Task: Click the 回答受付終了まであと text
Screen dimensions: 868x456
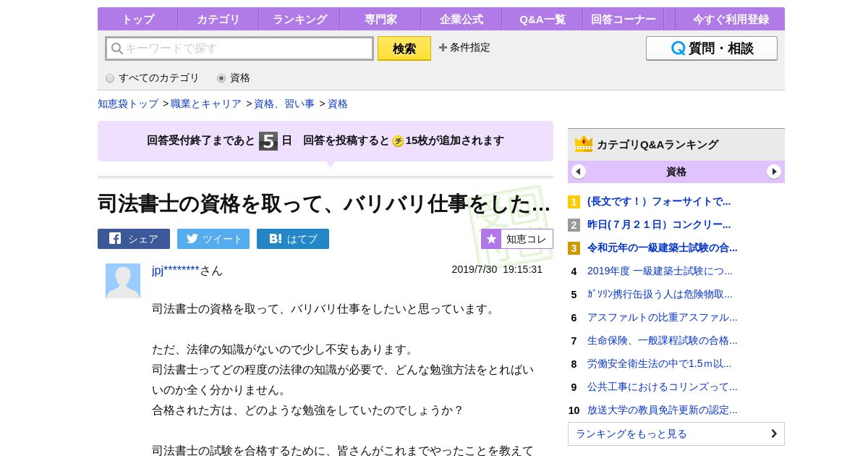Action: tap(201, 140)
